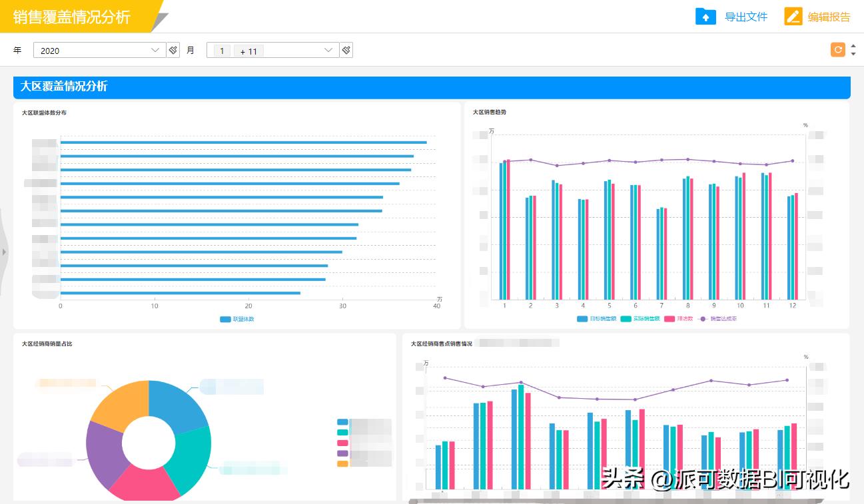Open the year 2020 dropdown
This screenshot has width=864, height=504.
[155, 49]
